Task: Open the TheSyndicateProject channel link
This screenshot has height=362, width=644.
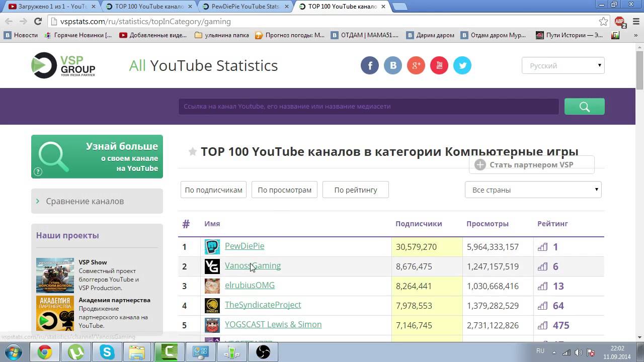Action: pos(263,305)
